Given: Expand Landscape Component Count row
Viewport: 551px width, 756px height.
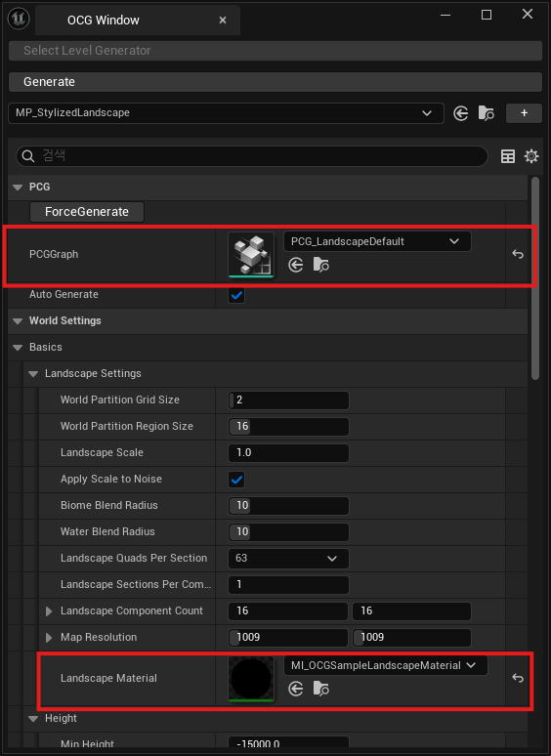Looking at the screenshot, I should pyautogui.click(x=49, y=611).
